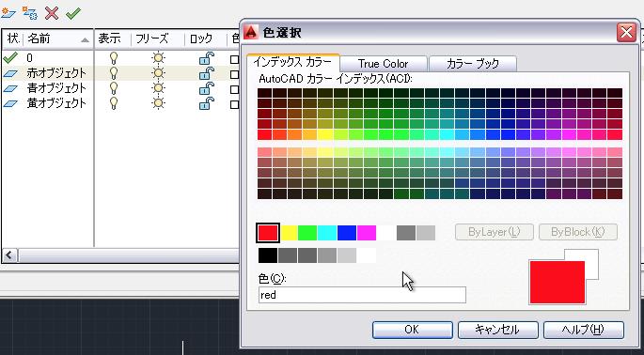Click the ロック column header
This screenshot has height=355, width=644.
click(x=206, y=39)
